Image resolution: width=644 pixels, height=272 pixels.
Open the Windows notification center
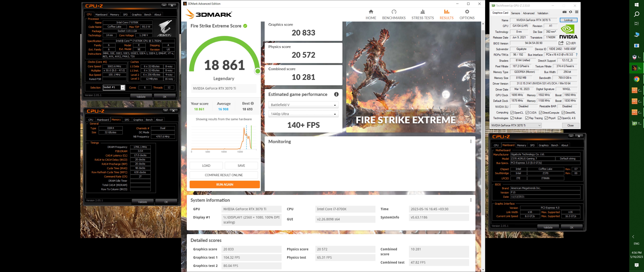[636, 265]
